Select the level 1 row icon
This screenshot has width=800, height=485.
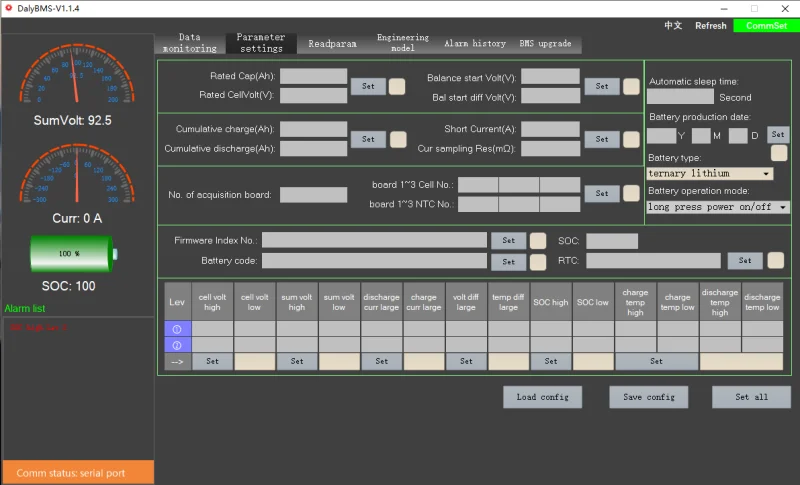[177, 328]
